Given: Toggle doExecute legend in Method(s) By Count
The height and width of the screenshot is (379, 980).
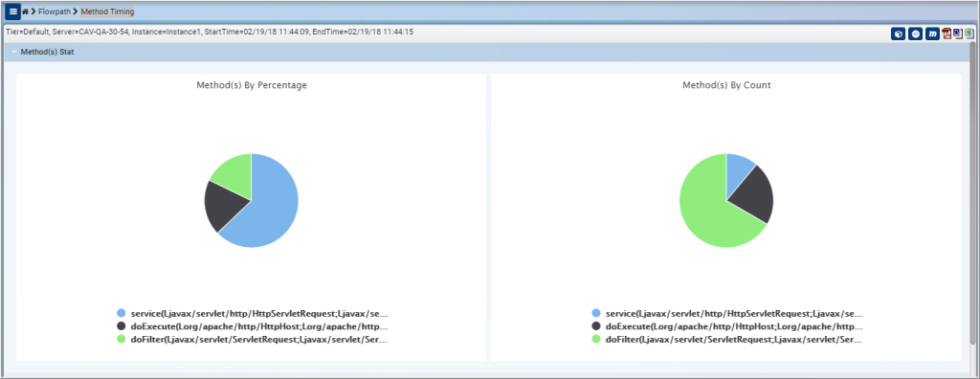Looking at the screenshot, I should pyautogui.click(x=727, y=326).
